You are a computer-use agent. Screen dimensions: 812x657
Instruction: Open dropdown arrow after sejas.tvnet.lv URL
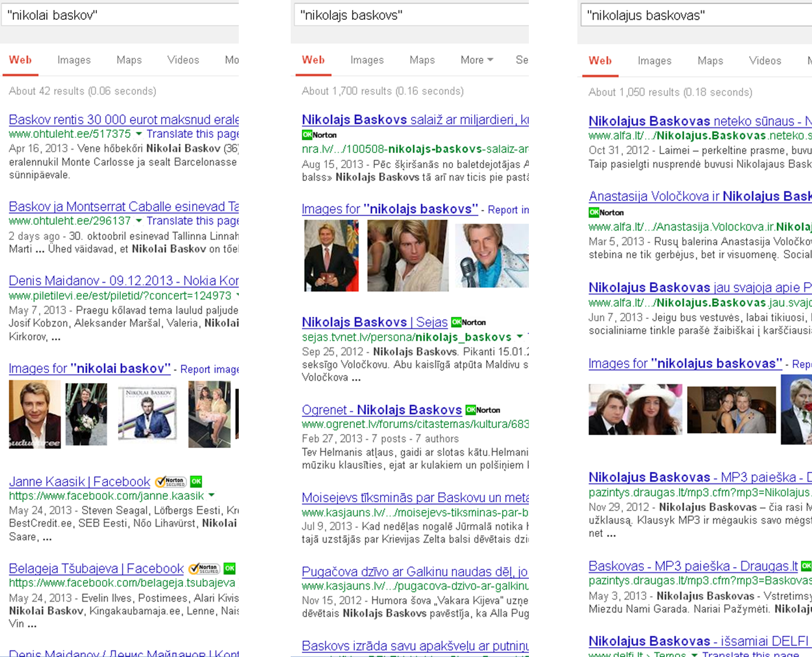click(520, 337)
